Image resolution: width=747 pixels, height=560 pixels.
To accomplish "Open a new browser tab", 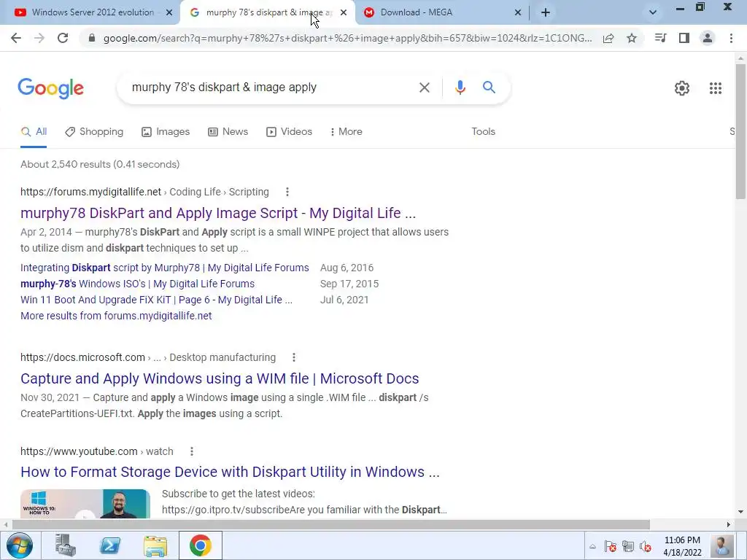I will point(546,12).
